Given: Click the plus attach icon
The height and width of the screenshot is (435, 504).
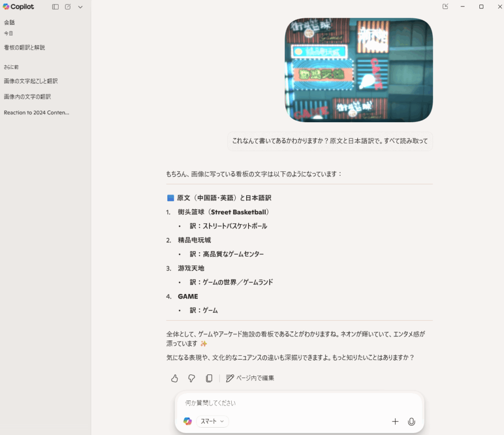Looking at the screenshot, I should tap(395, 422).
